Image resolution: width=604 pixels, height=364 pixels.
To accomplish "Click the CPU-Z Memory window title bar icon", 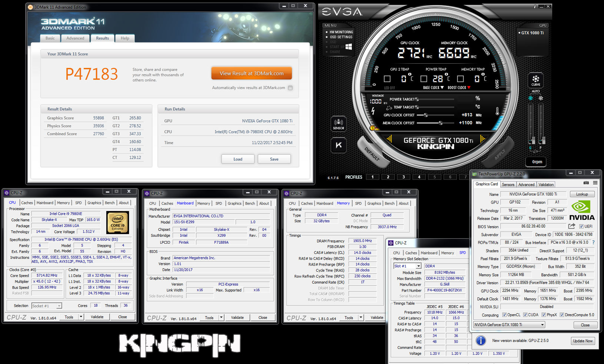I will (x=286, y=193).
